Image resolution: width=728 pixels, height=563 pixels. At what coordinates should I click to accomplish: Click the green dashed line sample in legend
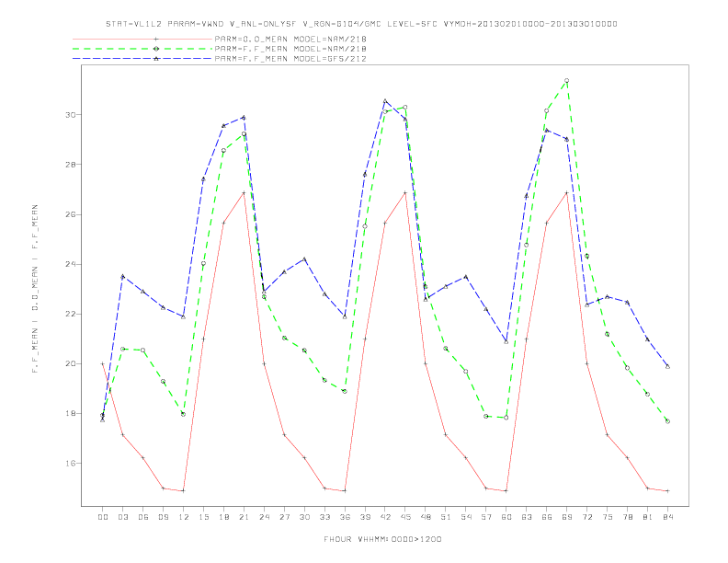pyautogui.click(x=142, y=49)
